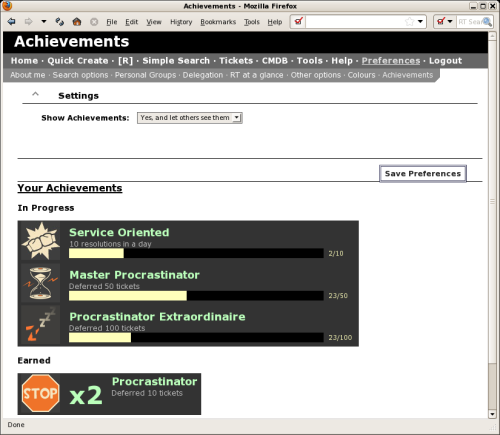Viewport: 500px width, 435px height.
Task: Click the Master Procrastinator hourglass icon
Action: pyautogui.click(x=41, y=283)
